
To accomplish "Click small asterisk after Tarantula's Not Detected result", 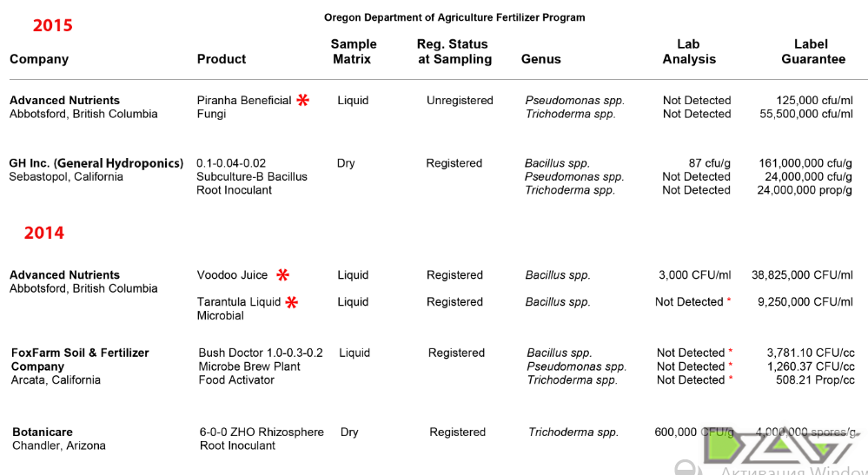I will [x=729, y=300].
